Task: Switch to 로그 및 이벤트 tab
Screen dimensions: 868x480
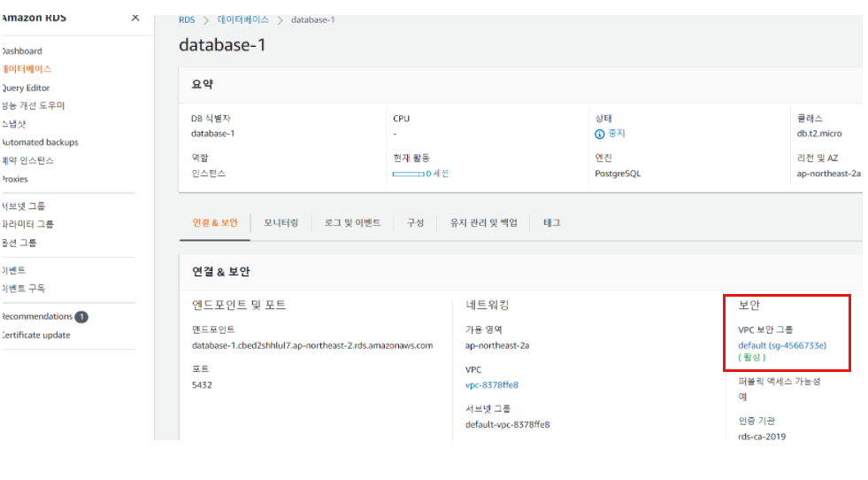Action: pos(352,223)
